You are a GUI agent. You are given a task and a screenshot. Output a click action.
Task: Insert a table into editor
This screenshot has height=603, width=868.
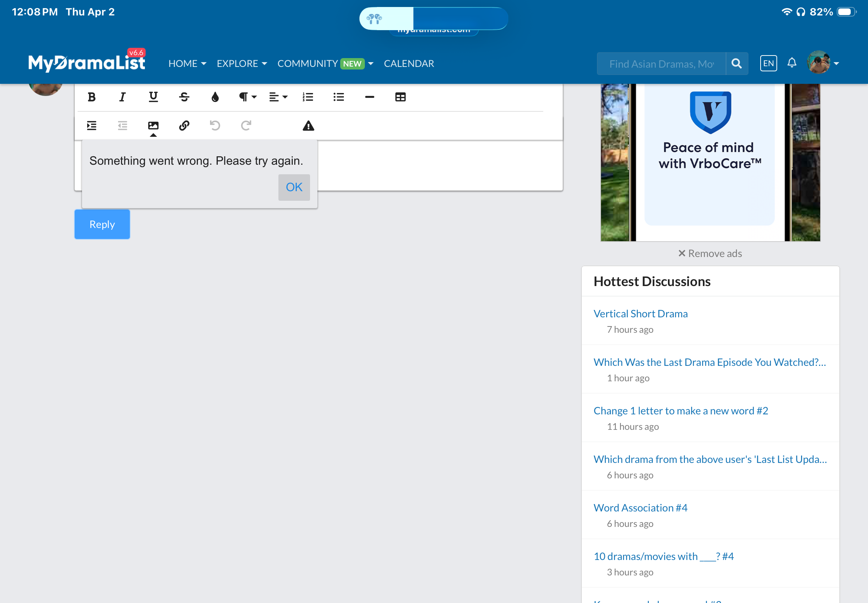point(400,97)
